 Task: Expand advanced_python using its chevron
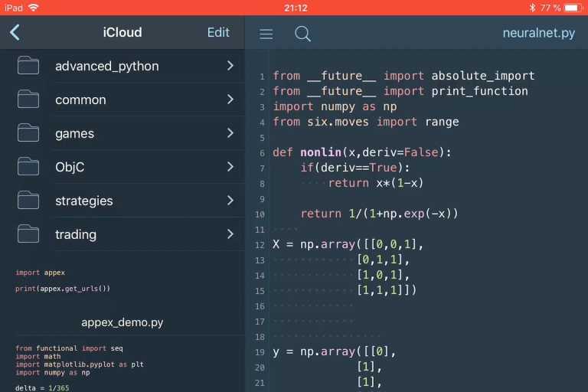tap(230, 66)
